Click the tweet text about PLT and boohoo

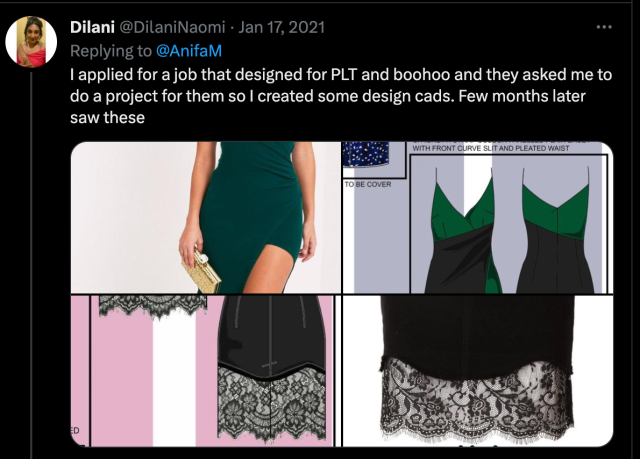(341, 96)
